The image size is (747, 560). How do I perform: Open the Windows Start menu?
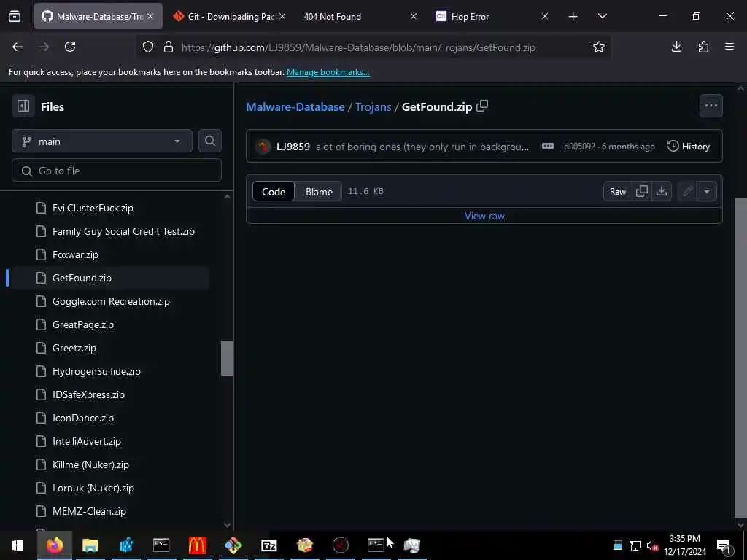click(x=18, y=545)
